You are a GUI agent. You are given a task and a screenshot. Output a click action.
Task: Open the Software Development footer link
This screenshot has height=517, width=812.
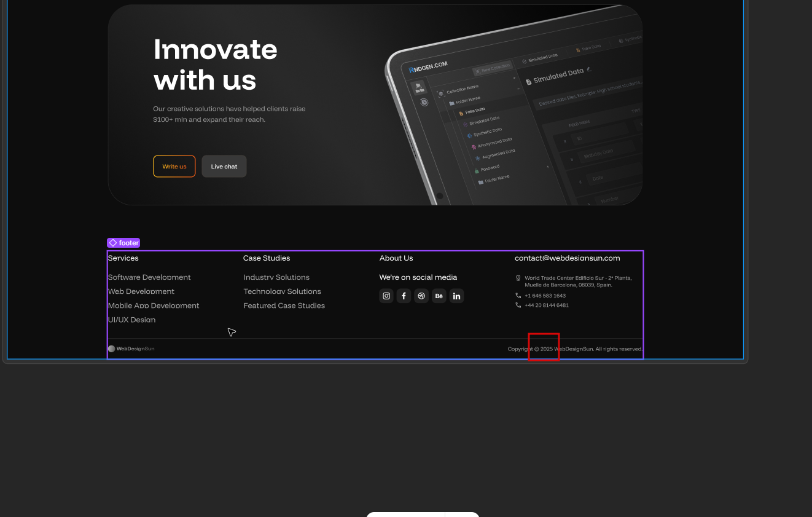pyautogui.click(x=149, y=277)
